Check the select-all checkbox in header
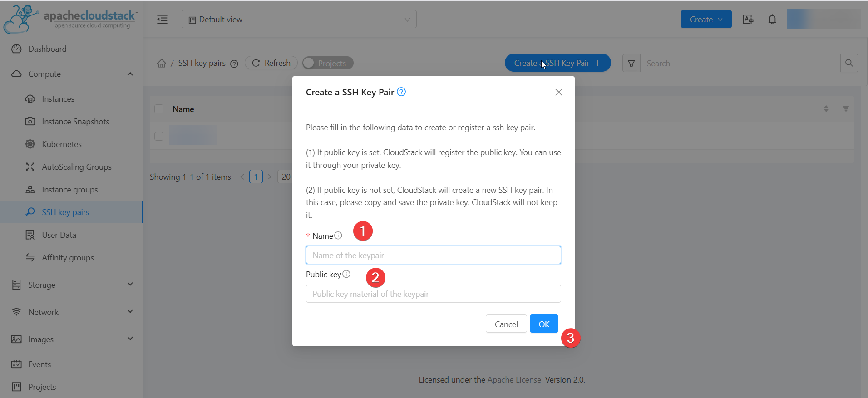This screenshot has height=398, width=868. [159, 109]
